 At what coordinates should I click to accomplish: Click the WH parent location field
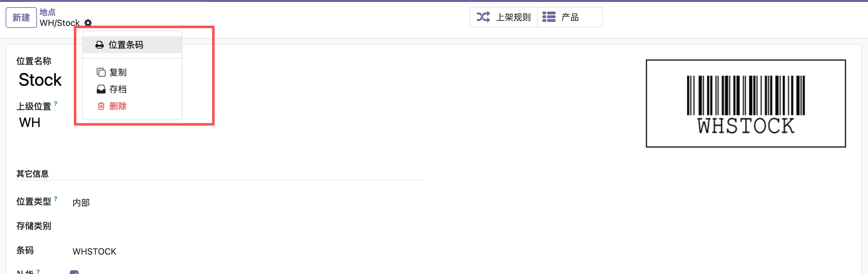click(30, 123)
